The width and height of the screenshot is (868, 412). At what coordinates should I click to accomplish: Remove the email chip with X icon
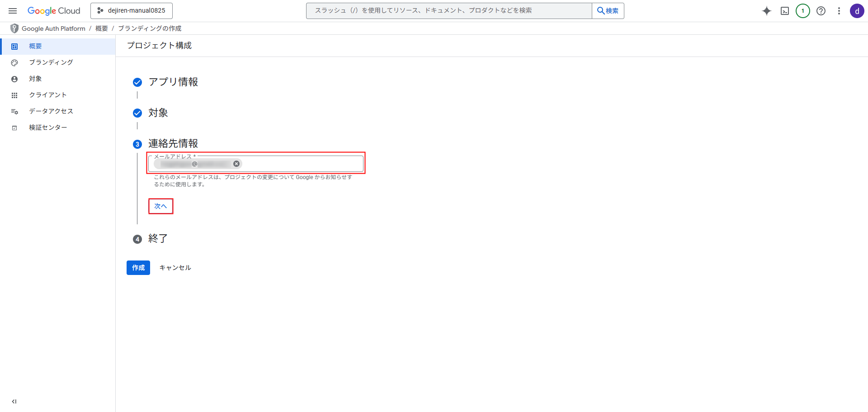[x=236, y=164]
